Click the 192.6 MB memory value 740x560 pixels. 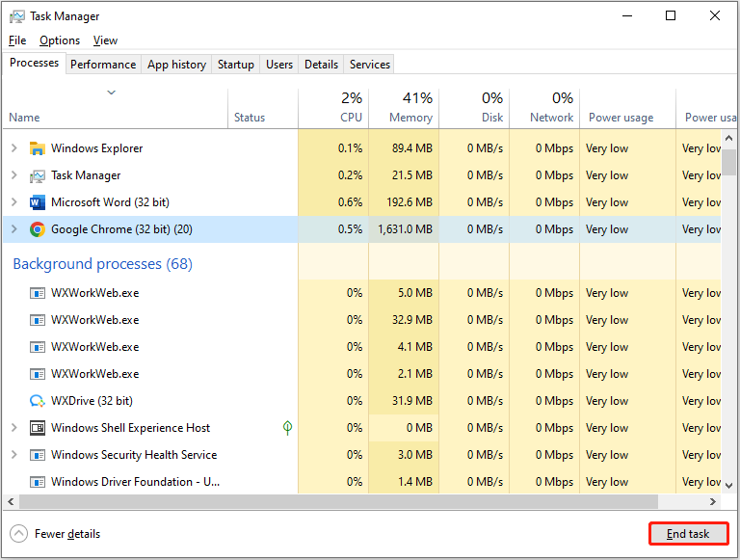pos(410,202)
